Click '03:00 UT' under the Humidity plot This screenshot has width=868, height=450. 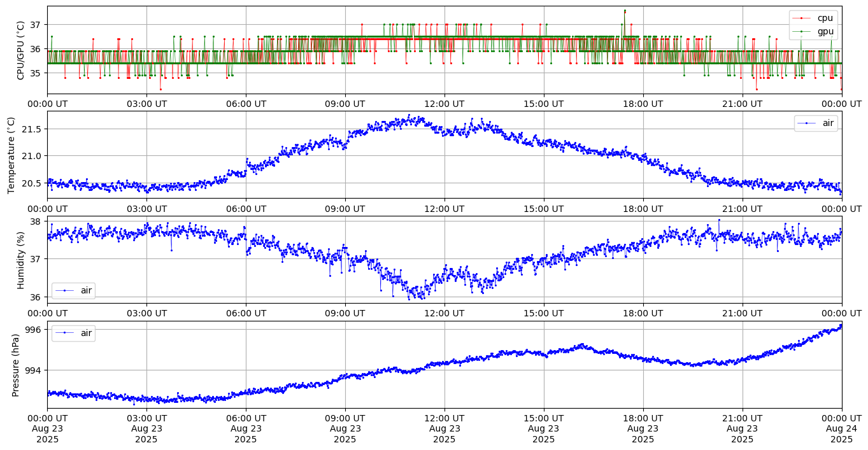pyautogui.click(x=146, y=313)
